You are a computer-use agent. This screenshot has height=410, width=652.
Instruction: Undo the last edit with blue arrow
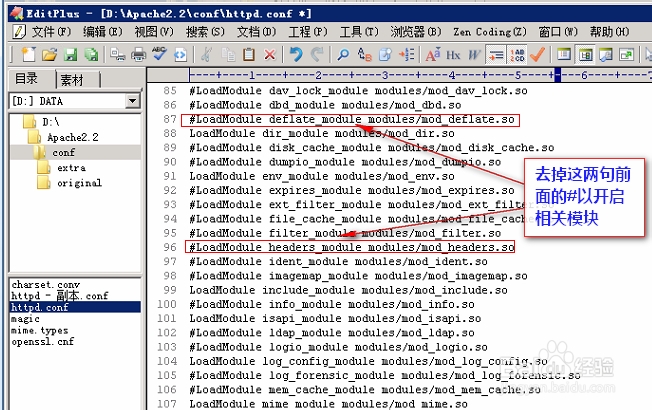pos(296,54)
